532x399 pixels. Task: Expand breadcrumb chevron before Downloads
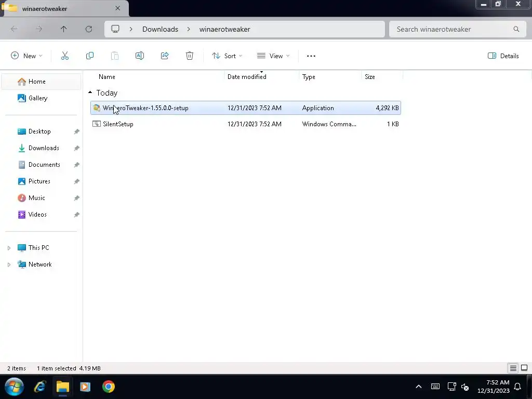click(131, 29)
